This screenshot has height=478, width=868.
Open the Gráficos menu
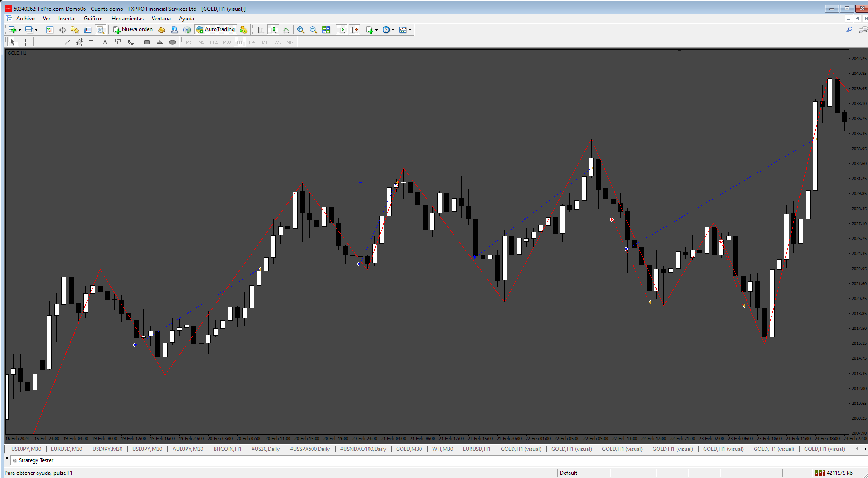click(x=93, y=19)
